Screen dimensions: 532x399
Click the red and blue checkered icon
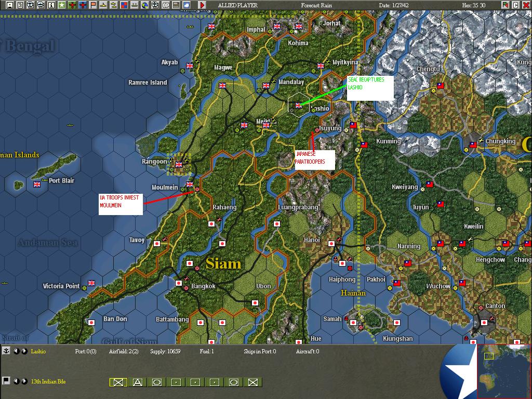[124, 5]
